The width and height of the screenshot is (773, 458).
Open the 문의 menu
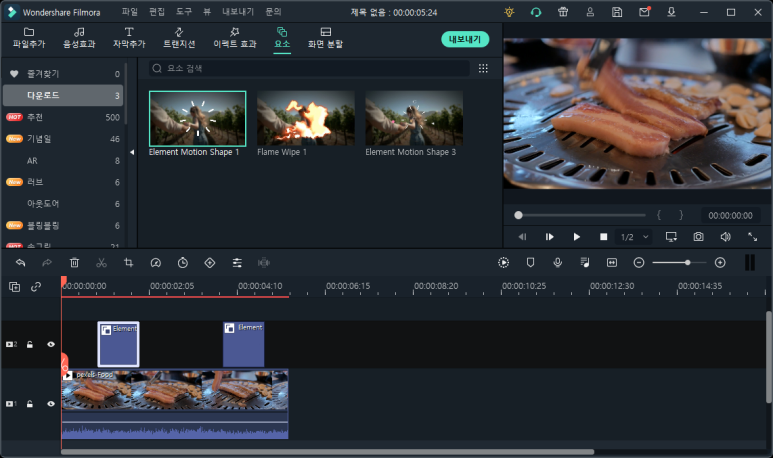tap(274, 12)
